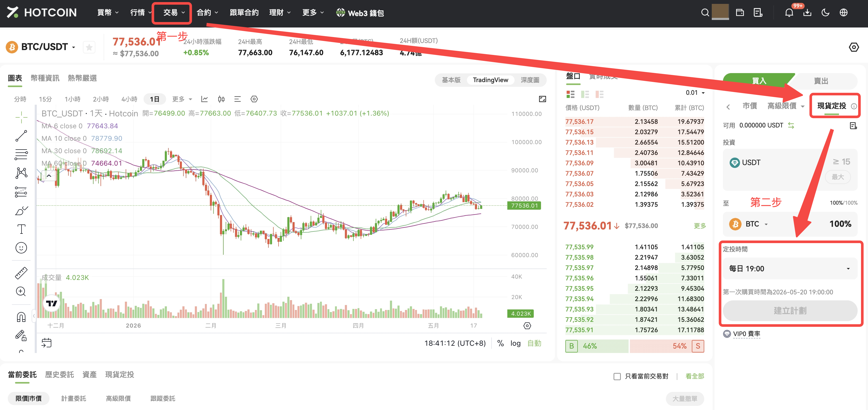Open the wallet icon in header
This screenshot has width=868, height=410.
click(740, 13)
